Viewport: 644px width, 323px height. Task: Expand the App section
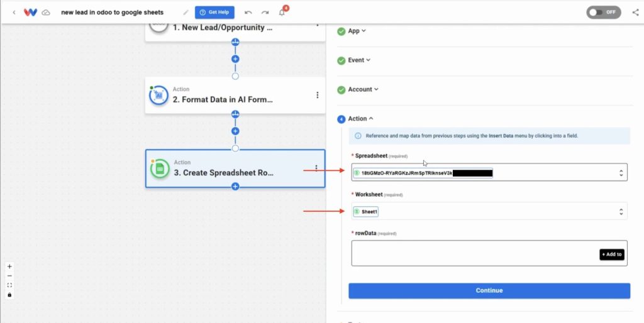[x=357, y=31]
